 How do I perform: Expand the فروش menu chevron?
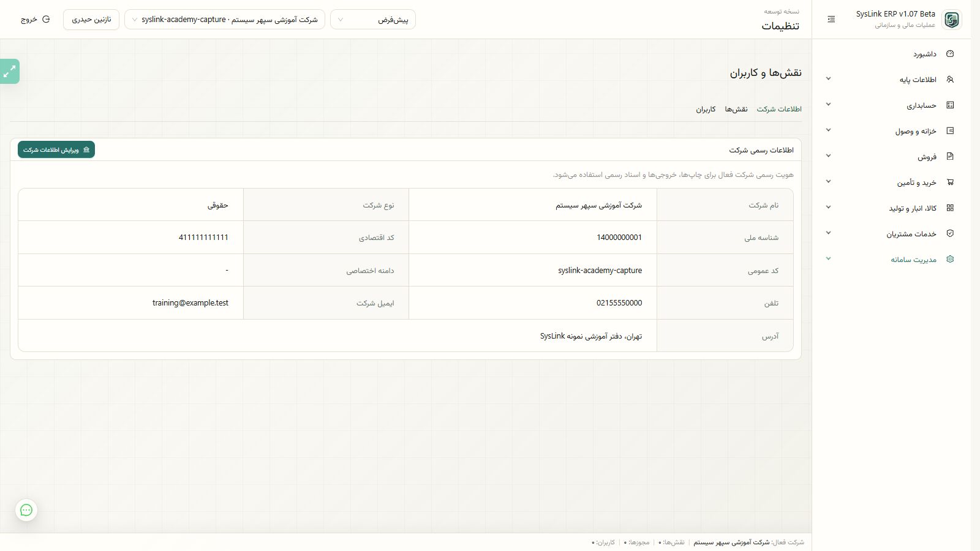(x=828, y=156)
